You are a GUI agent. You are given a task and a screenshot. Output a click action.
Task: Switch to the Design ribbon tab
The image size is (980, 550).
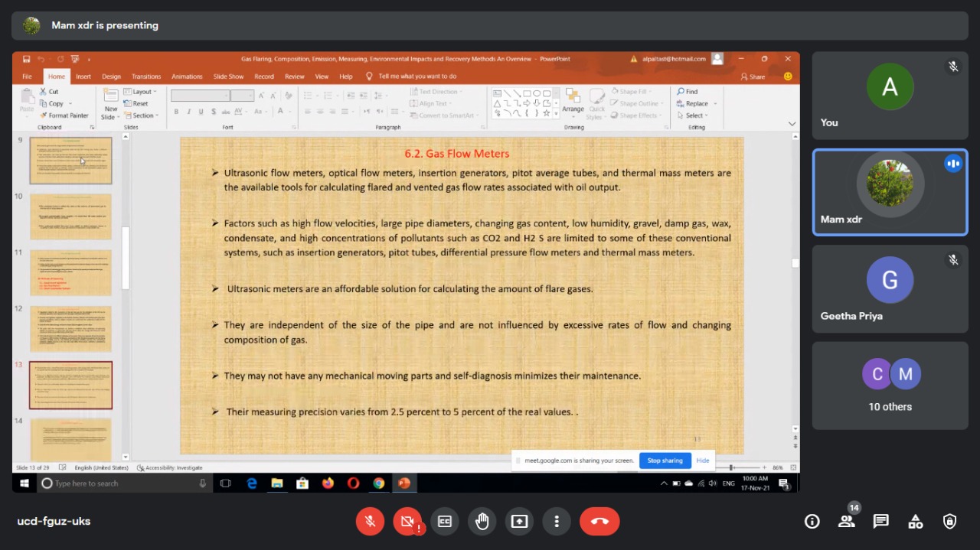pyautogui.click(x=111, y=76)
